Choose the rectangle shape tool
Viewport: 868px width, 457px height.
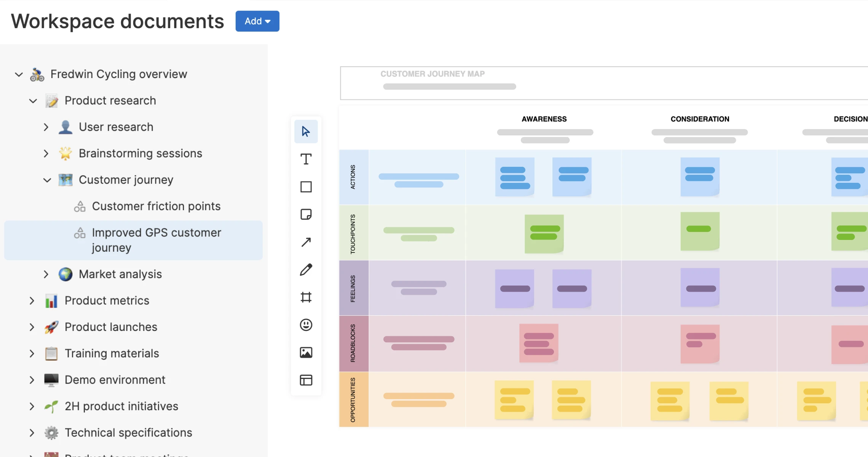click(306, 187)
